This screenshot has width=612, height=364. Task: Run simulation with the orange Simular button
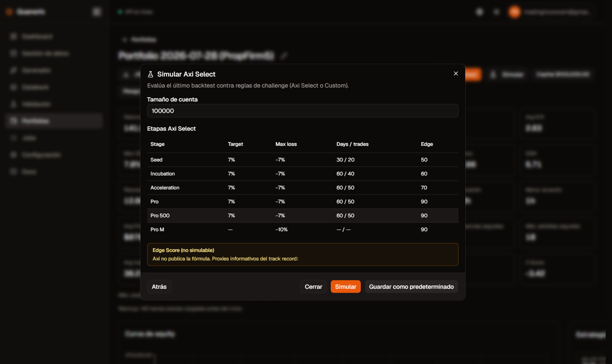click(346, 287)
